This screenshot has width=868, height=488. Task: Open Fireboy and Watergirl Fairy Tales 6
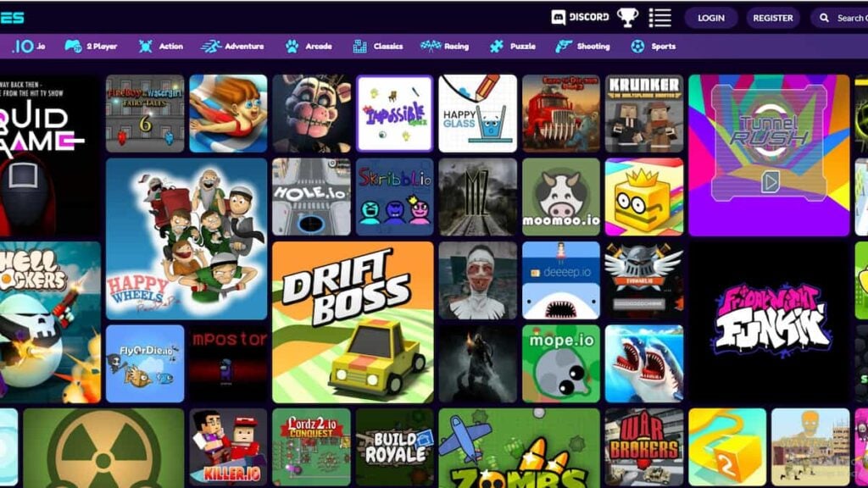point(145,114)
